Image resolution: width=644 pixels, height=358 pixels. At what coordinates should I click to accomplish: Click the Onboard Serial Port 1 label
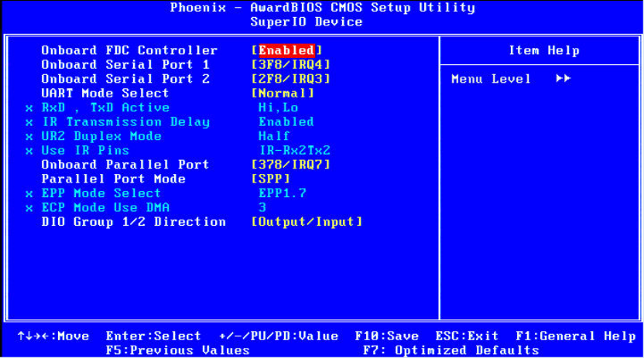pos(125,65)
